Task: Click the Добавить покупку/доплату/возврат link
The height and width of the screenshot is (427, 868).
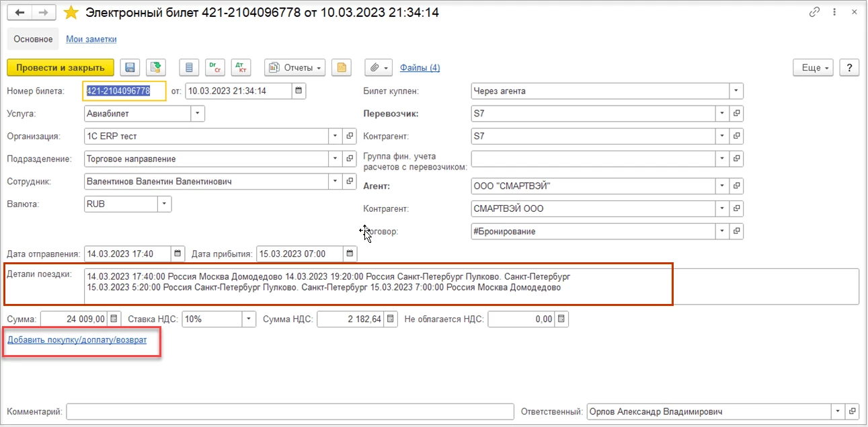Action: click(77, 340)
